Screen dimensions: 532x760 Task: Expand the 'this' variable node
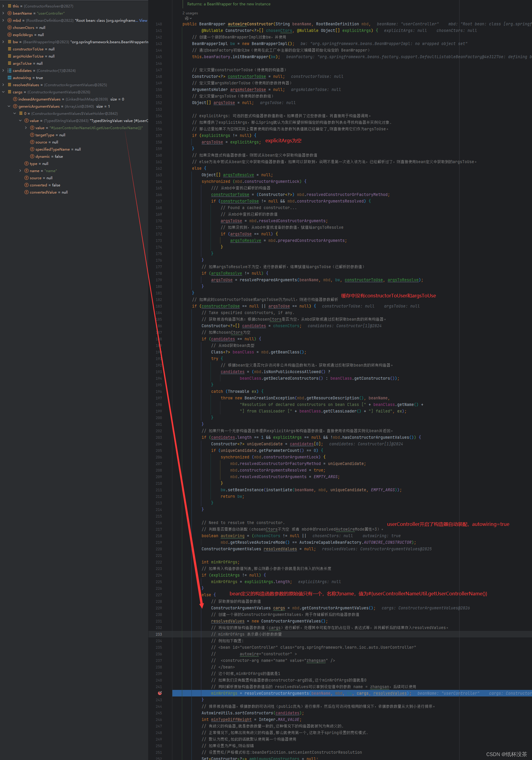3,6
